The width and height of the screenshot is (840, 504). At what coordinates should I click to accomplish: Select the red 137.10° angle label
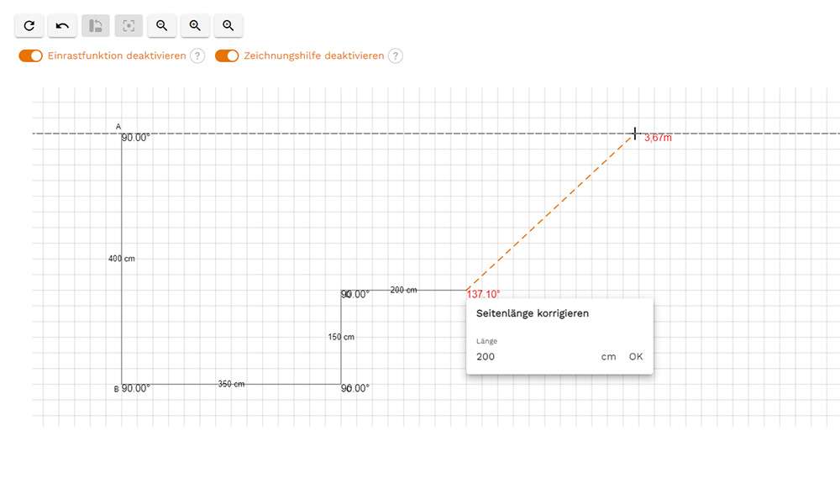tap(482, 293)
